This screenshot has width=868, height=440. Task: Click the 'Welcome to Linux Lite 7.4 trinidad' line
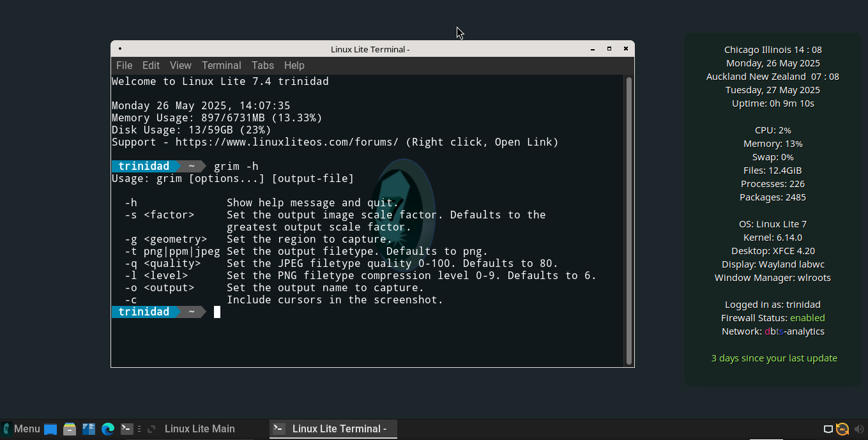pos(220,82)
